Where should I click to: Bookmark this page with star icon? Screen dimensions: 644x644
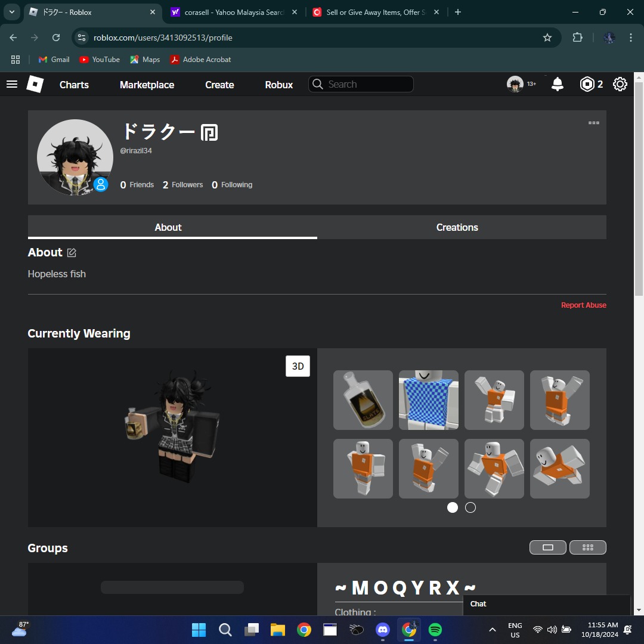point(547,38)
